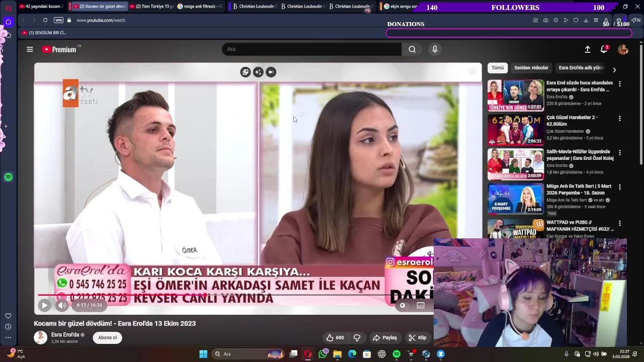644x362 pixels.
Task: Switch to müge anlı filtresiz Google tab
Action: click(199, 7)
